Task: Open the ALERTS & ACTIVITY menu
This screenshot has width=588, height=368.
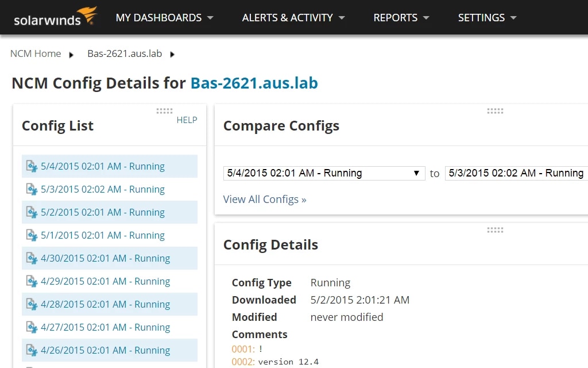Action: [x=293, y=18]
